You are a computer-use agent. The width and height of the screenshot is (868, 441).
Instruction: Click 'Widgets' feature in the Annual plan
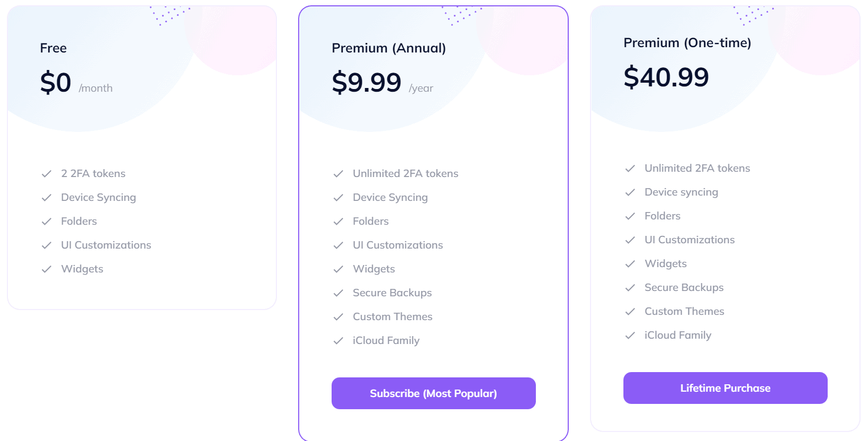tap(373, 269)
